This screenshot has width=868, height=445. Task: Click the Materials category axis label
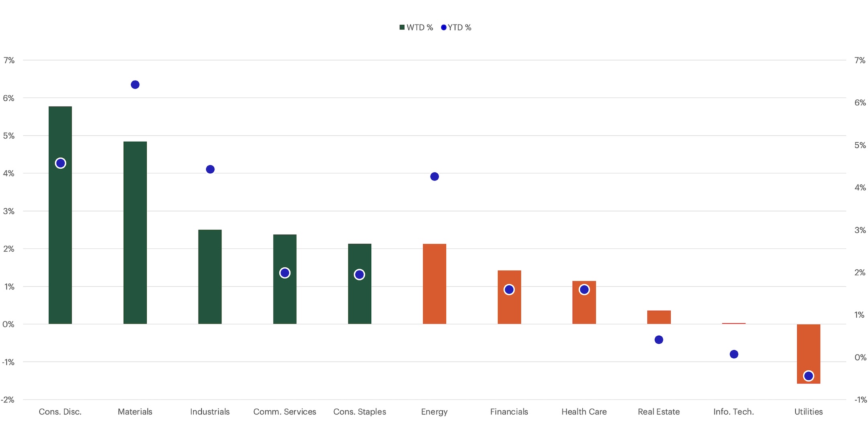coord(135,412)
